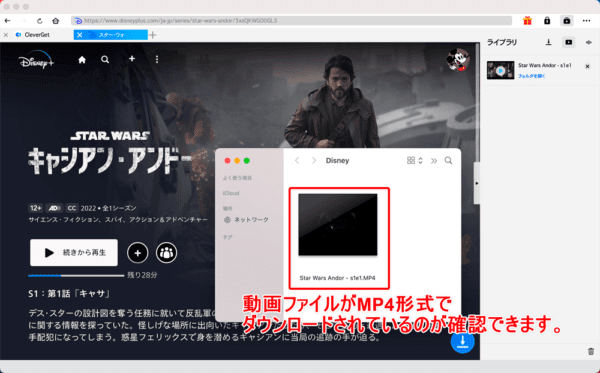Screen dimensions: 600x373
Task: Switch to the CleverGet tab
Action: click(37, 35)
